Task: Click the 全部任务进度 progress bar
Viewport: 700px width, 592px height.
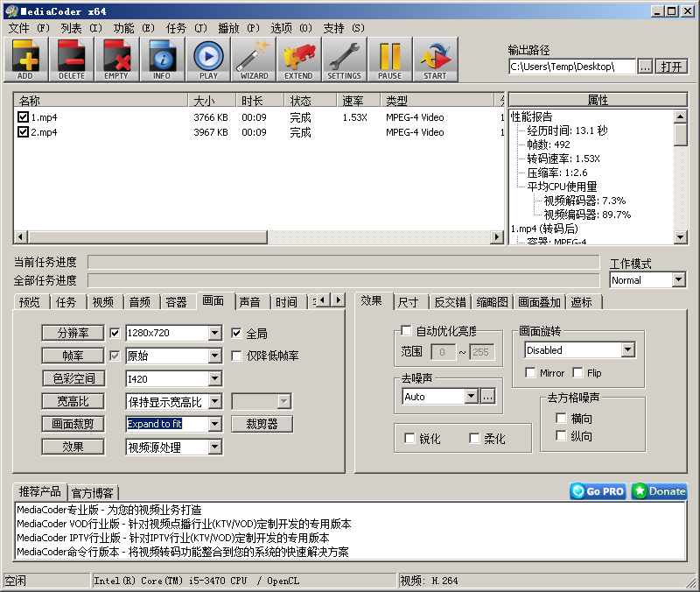Action: (343, 280)
